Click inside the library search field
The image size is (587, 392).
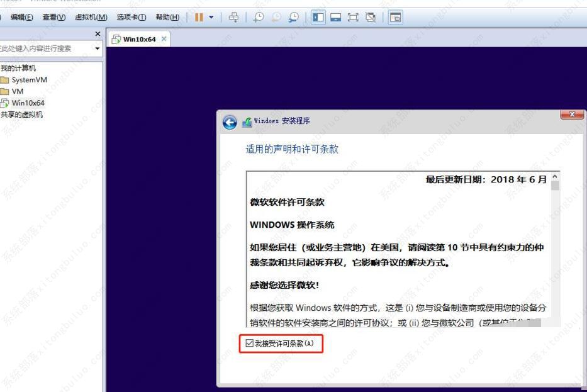click(x=44, y=48)
